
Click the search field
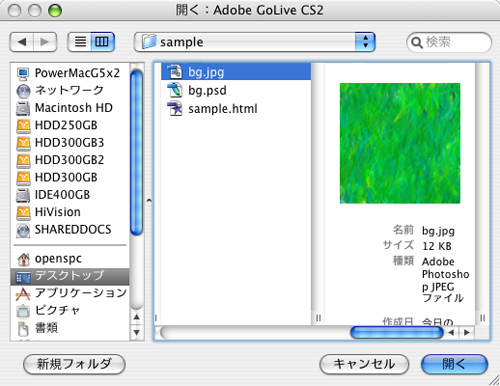(449, 42)
